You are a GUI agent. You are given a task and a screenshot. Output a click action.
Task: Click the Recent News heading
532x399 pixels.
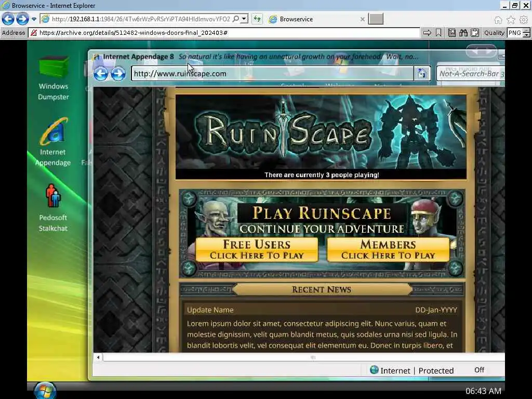coord(322,289)
